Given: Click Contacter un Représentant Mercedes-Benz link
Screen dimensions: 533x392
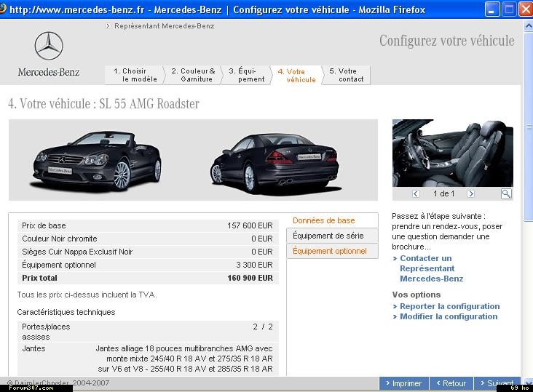Looking at the screenshot, I should pyautogui.click(x=431, y=268).
